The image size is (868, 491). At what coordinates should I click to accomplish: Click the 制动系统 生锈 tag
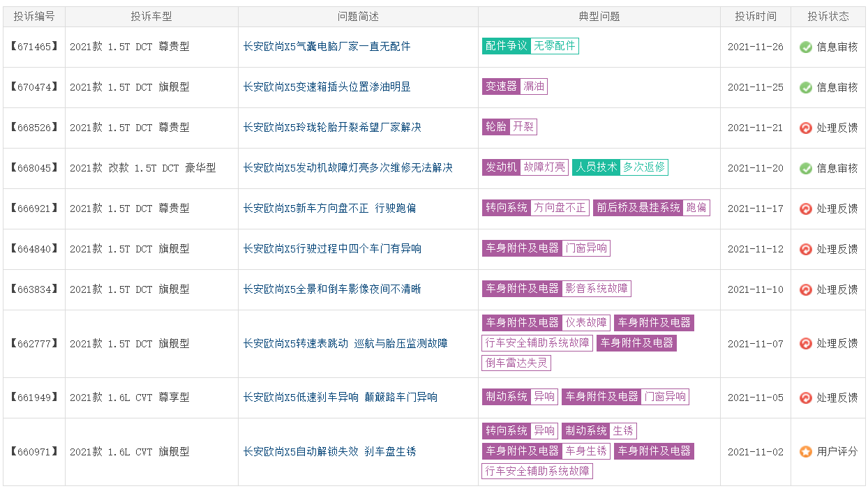599,431
